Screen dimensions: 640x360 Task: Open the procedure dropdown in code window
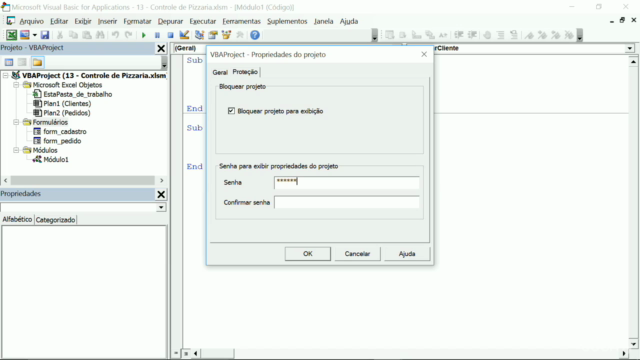pyautogui.click(x=630, y=48)
